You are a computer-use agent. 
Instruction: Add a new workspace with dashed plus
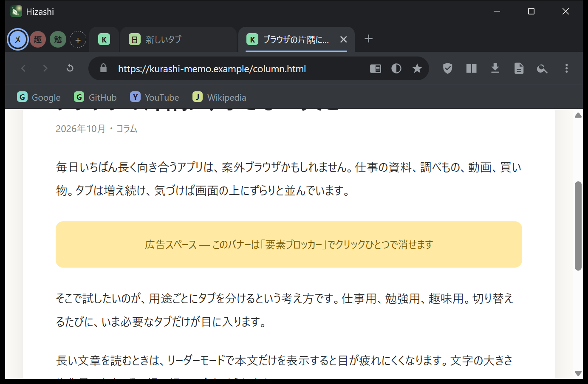point(78,40)
